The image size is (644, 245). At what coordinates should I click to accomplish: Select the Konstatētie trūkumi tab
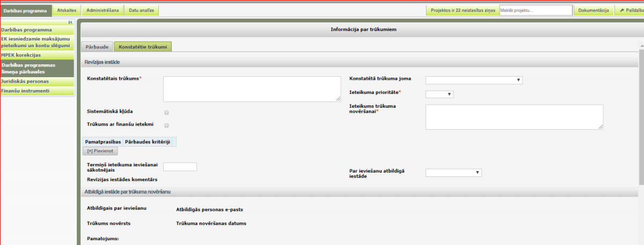pyautogui.click(x=143, y=47)
